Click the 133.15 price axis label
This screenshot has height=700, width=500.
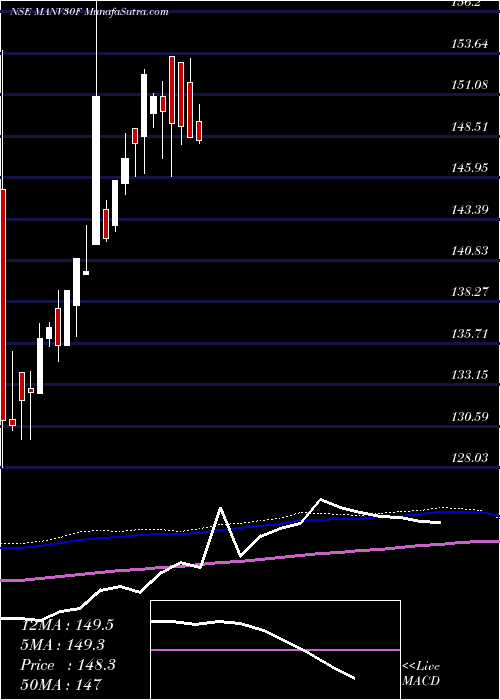tap(468, 375)
